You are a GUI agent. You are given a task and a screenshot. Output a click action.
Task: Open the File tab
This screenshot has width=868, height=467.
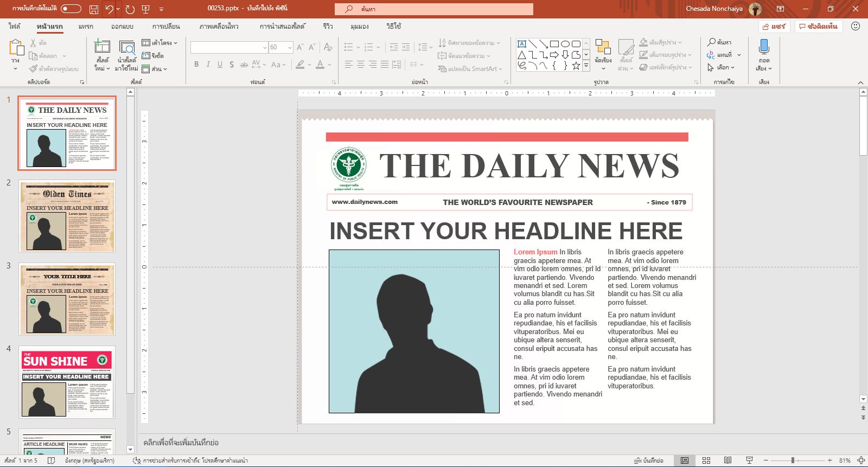coord(15,26)
